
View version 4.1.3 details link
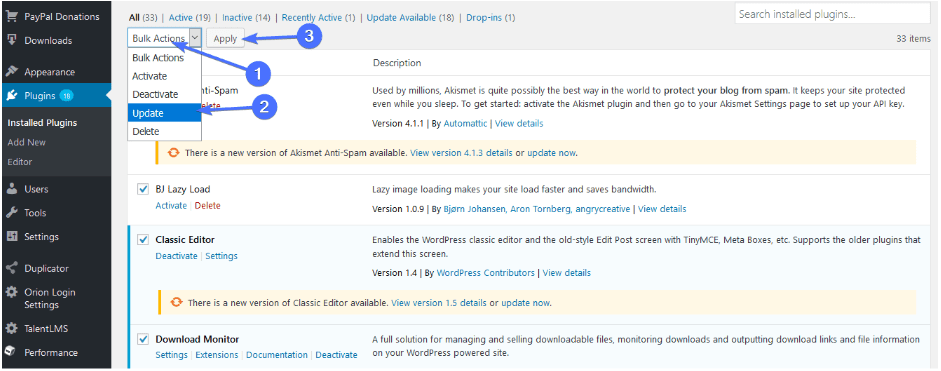point(461,153)
